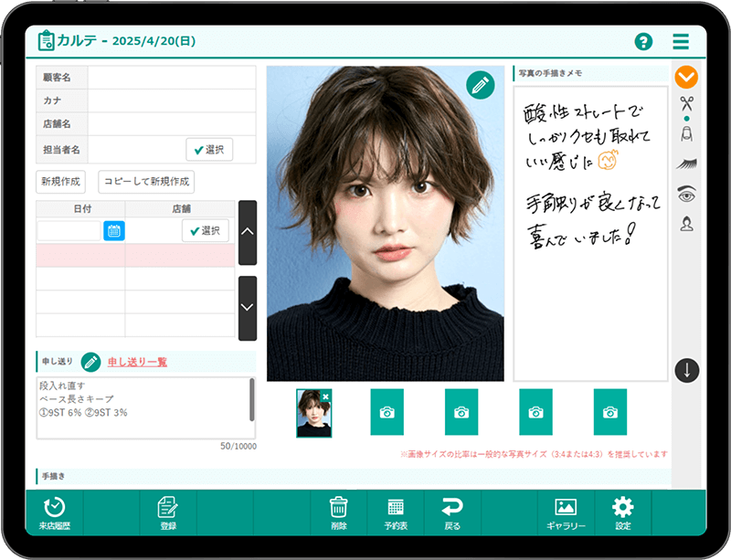Select the person silhouette category icon

pos(686,223)
